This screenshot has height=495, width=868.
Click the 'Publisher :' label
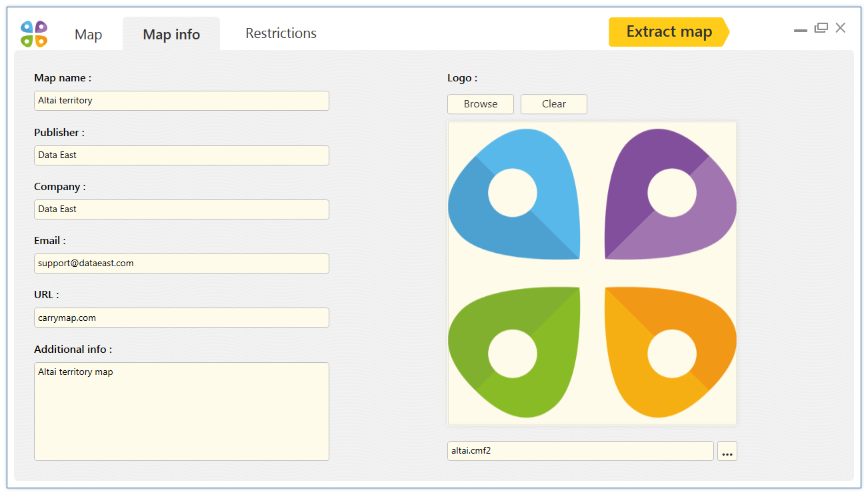tap(59, 133)
